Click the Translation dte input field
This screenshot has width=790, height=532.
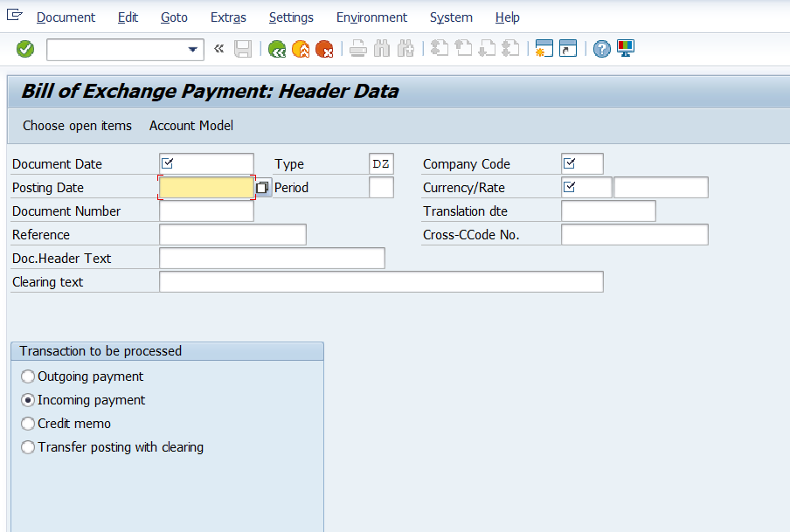point(608,211)
